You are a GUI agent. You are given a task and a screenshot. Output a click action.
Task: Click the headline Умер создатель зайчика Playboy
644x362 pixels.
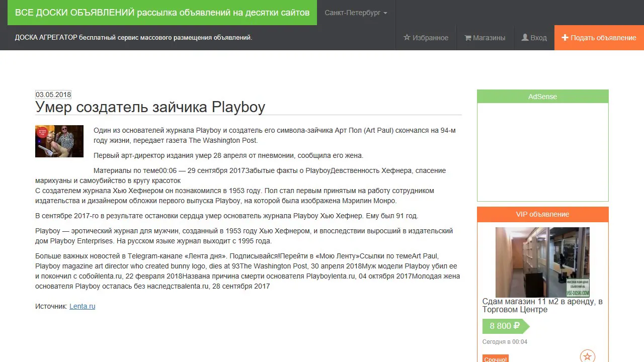coord(150,107)
